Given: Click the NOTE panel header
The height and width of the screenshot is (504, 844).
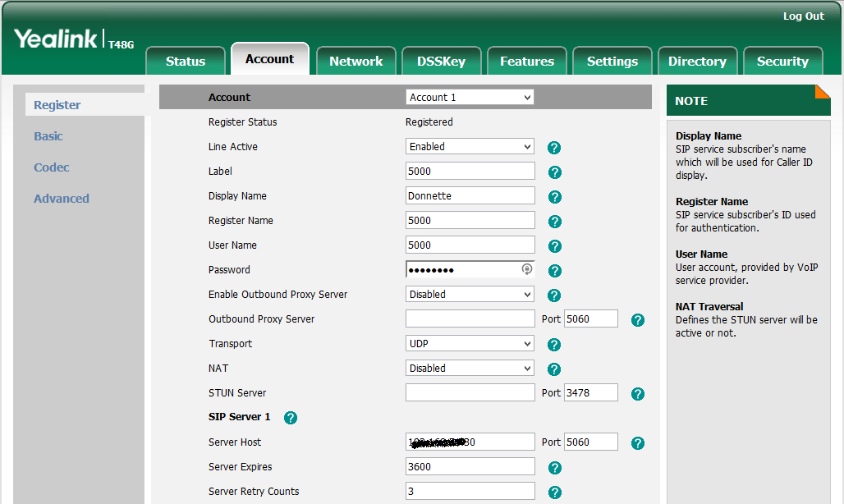Looking at the screenshot, I should tap(748, 100).
